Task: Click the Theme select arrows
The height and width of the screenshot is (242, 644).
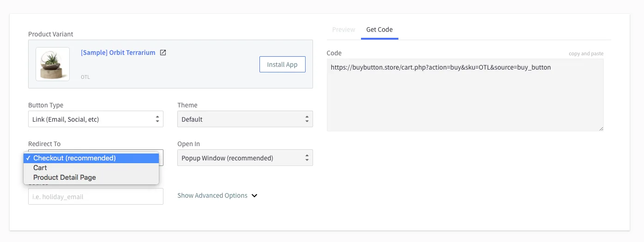Action: pyautogui.click(x=307, y=119)
